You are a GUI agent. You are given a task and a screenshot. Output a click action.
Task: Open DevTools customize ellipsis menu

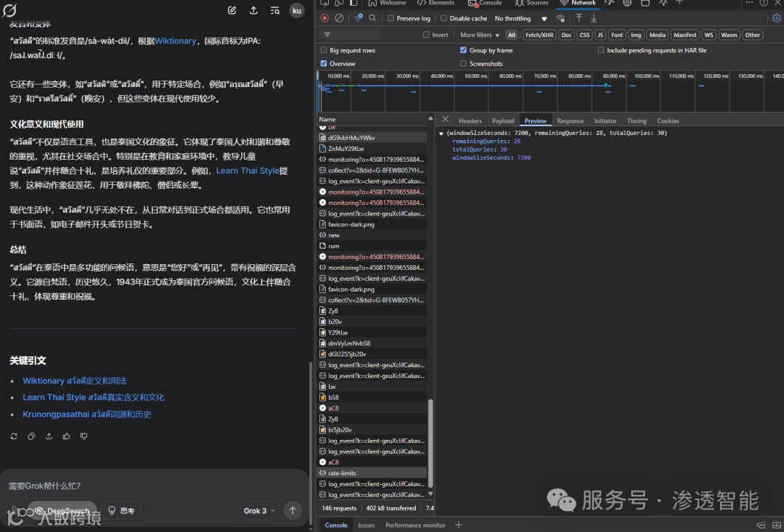click(749, 2)
